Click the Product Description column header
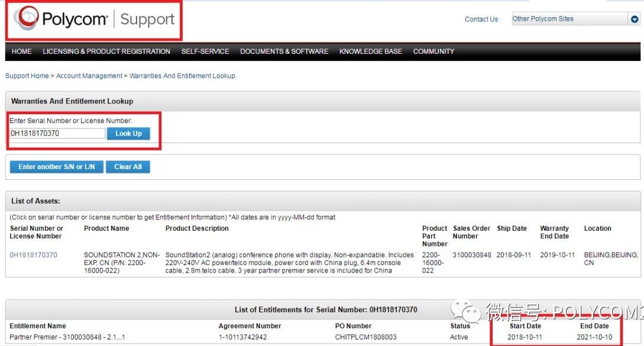Screen dimensions: 644x346 point(197,228)
